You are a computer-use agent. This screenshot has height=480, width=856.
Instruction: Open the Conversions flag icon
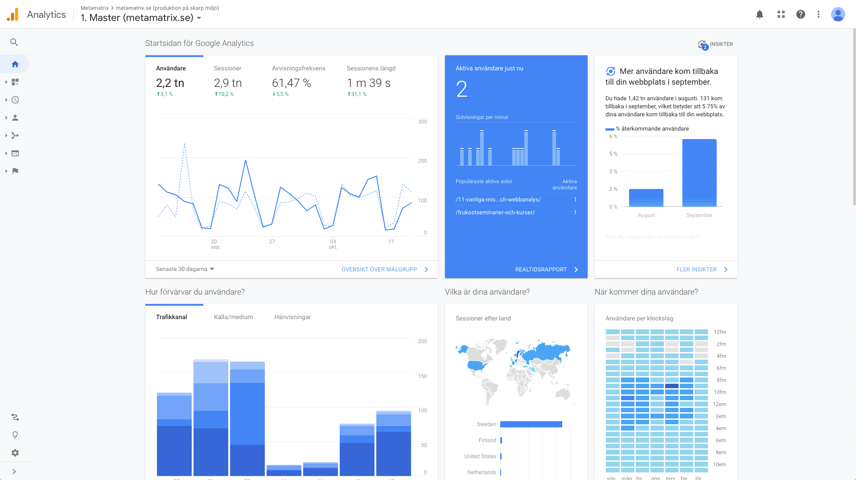(15, 171)
